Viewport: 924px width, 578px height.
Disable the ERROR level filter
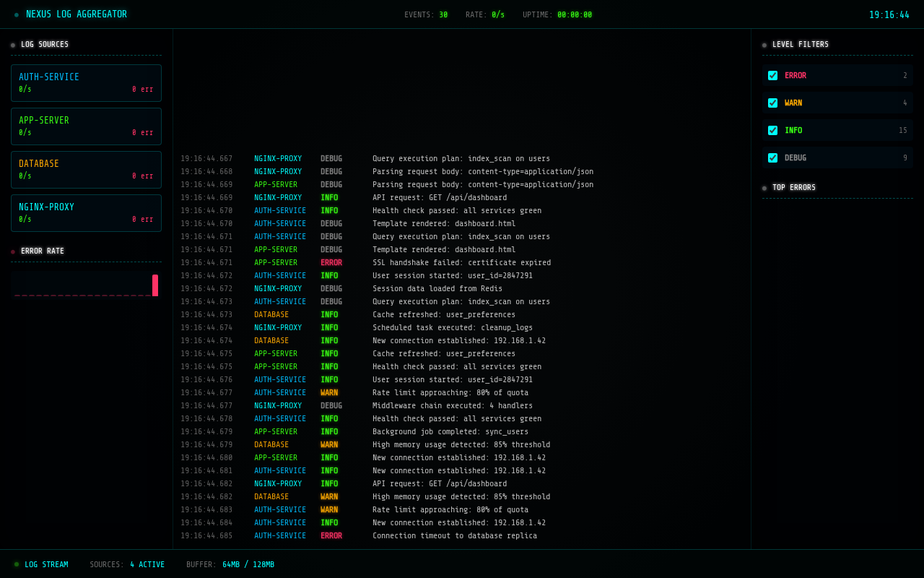pyautogui.click(x=772, y=74)
